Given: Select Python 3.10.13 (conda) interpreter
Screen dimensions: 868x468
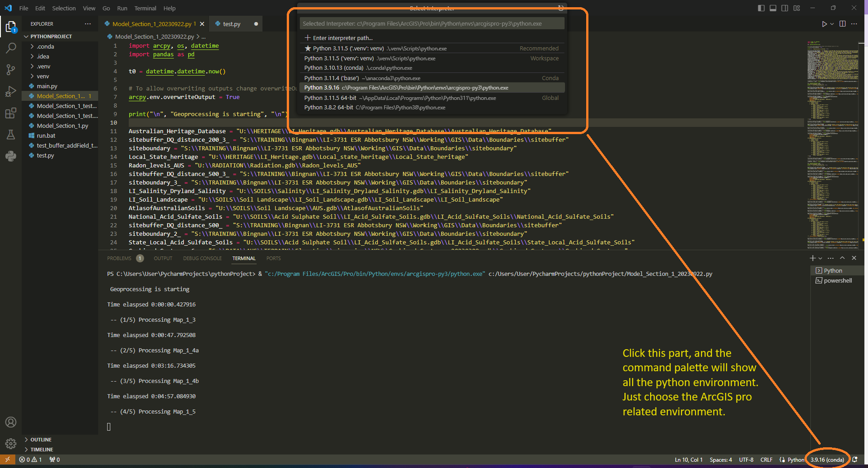Looking at the screenshot, I should point(432,68).
